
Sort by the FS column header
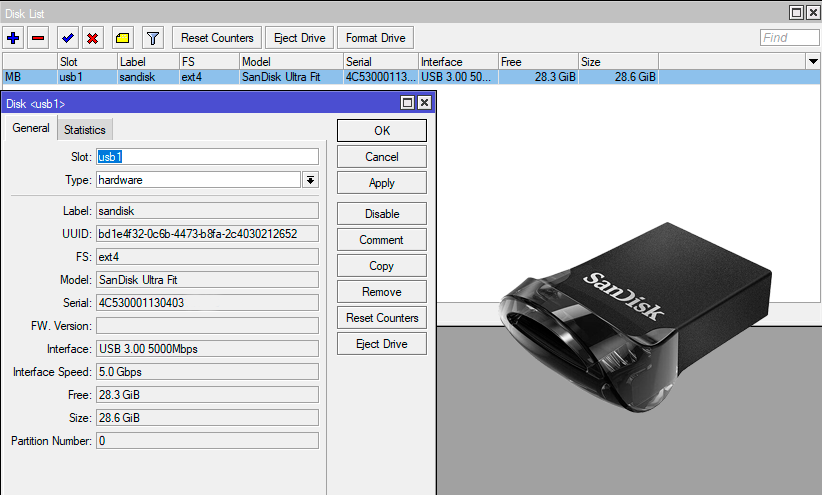[x=209, y=61]
